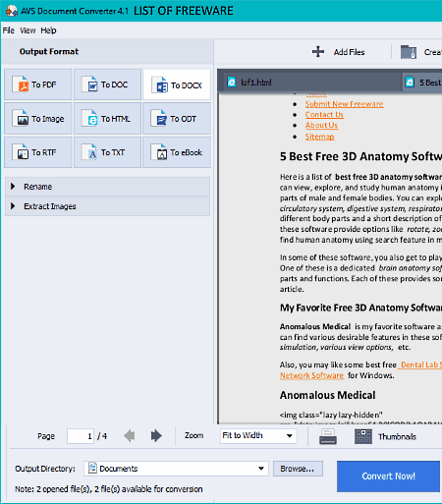442x504 pixels.
Task: Click the Add Files label
Action: (349, 52)
